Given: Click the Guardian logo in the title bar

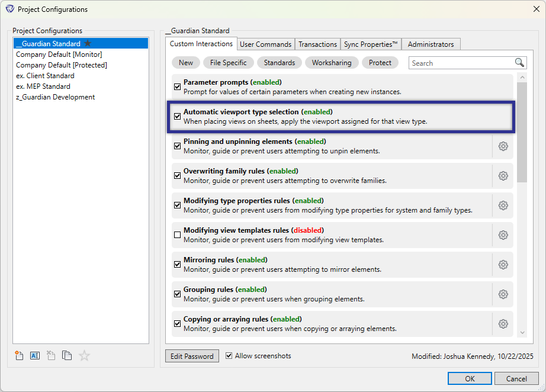Looking at the screenshot, I should click(9, 9).
